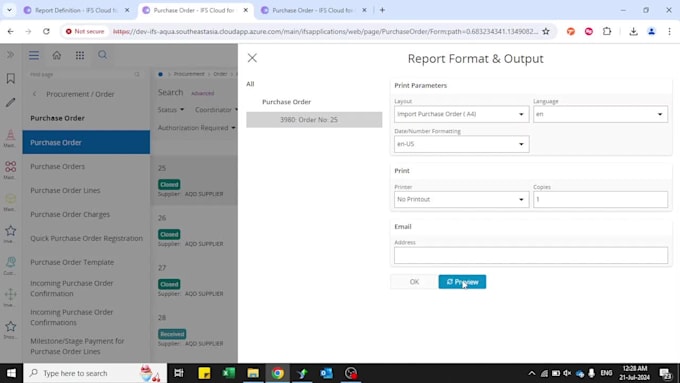Open Windows Start menu
The height and width of the screenshot is (383, 680).
tap(11, 373)
